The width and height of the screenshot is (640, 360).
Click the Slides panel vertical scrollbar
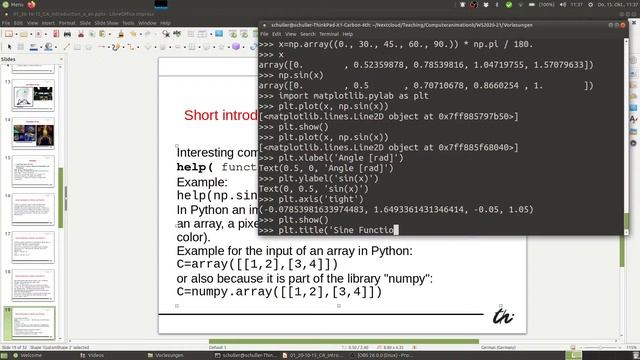[x=61, y=198]
